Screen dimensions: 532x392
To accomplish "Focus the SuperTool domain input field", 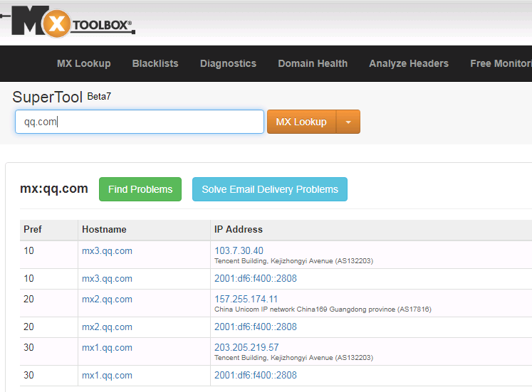I will coord(140,122).
